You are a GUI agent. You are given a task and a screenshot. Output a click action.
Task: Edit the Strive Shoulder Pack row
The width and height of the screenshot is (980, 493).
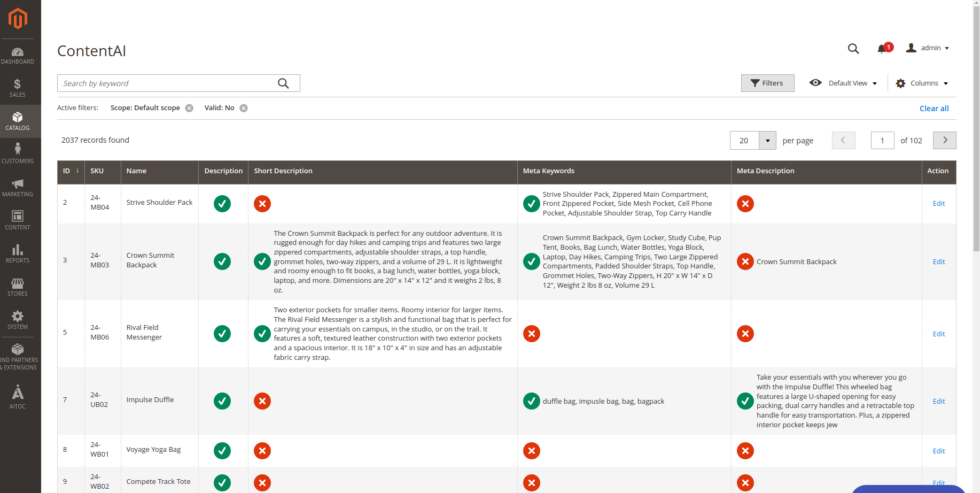(939, 204)
